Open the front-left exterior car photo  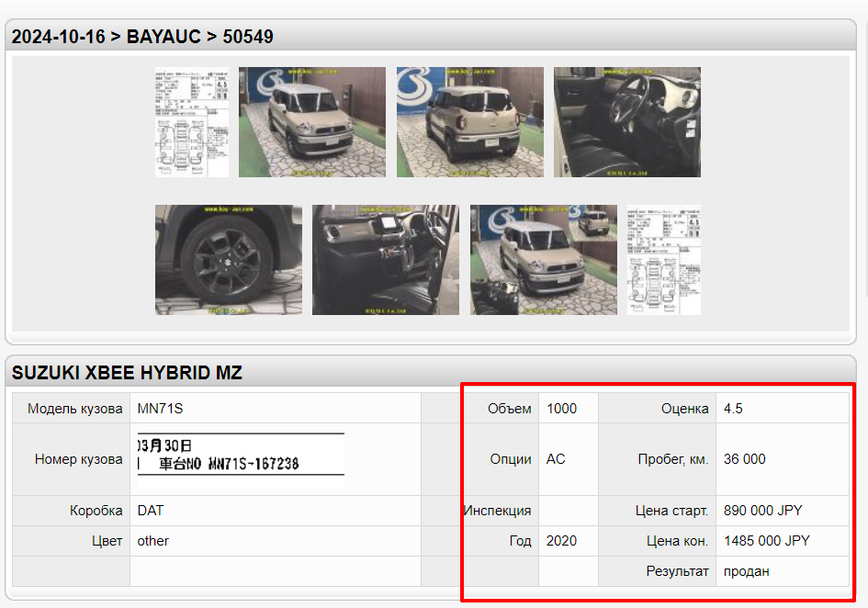click(x=312, y=122)
